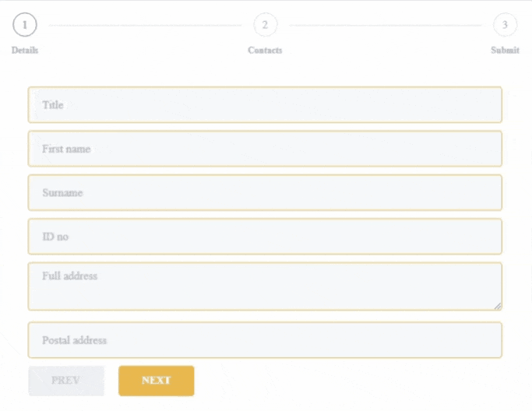Click the step 3 circle indicator
Screen dimensions: 532x411
(x=505, y=25)
